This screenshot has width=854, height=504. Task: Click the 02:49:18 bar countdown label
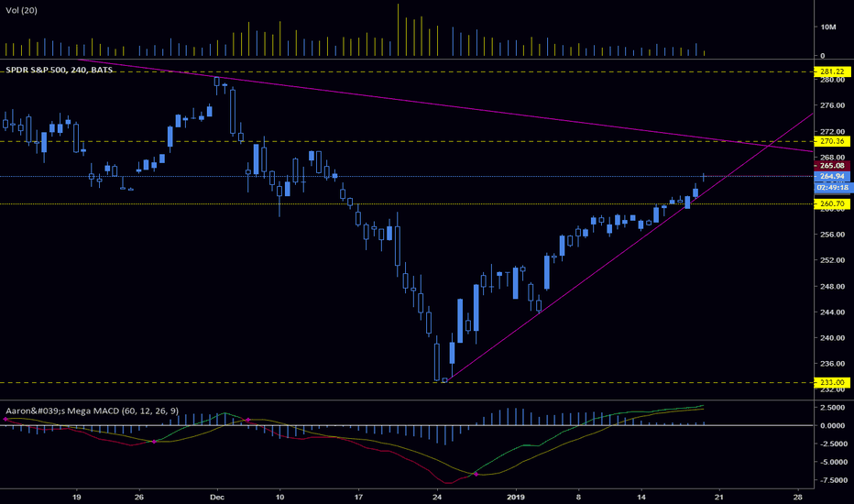tap(832, 188)
